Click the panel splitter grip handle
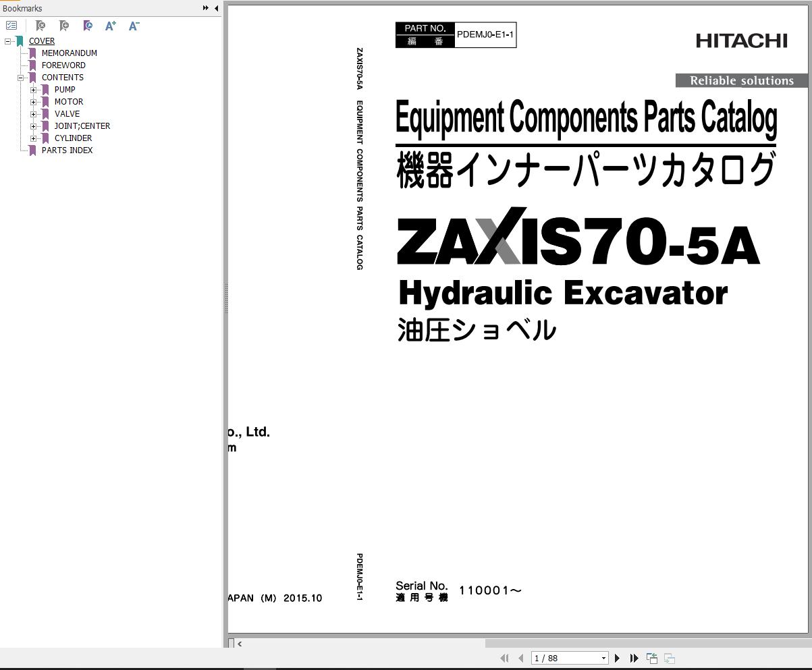Viewport: 812px width, 670px height. click(x=225, y=299)
